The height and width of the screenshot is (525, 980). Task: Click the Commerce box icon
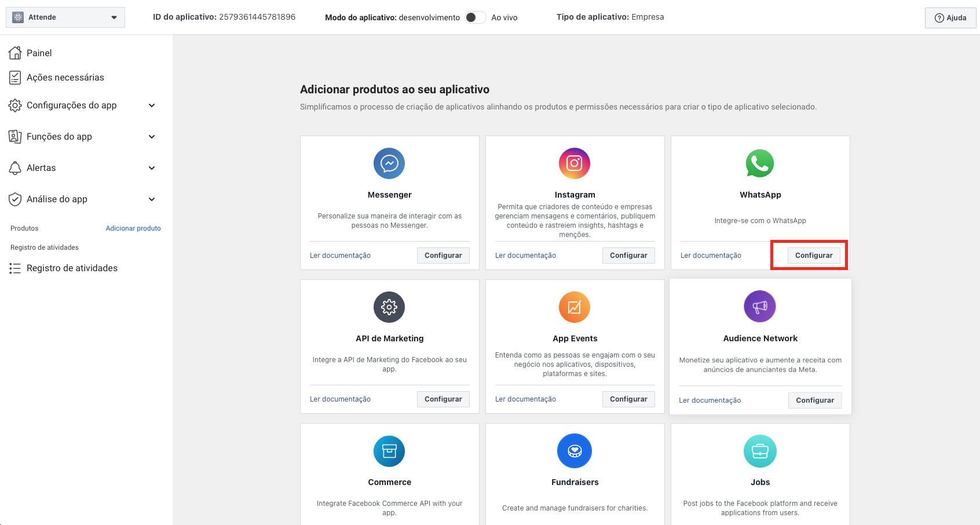pos(389,451)
